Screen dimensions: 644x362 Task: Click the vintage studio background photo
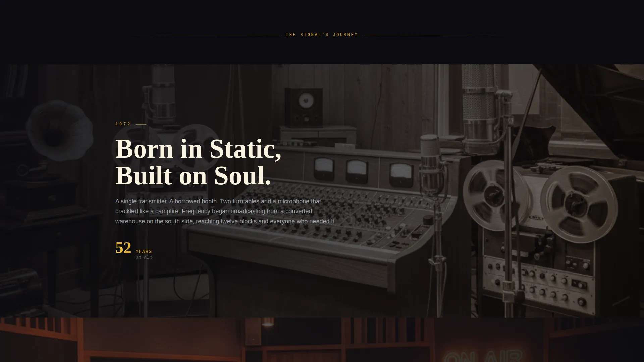tap(322, 191)
